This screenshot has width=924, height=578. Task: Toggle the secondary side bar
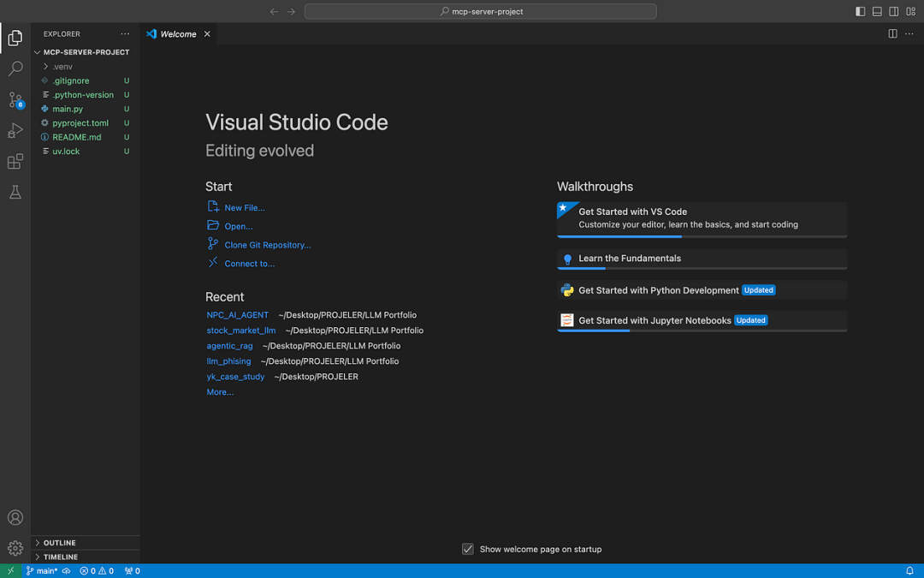894,11
